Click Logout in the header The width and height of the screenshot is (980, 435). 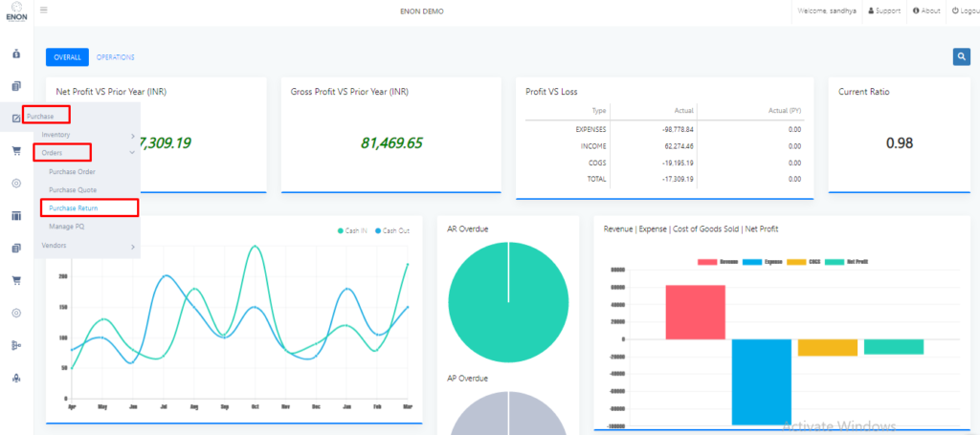tap(966, 11)
